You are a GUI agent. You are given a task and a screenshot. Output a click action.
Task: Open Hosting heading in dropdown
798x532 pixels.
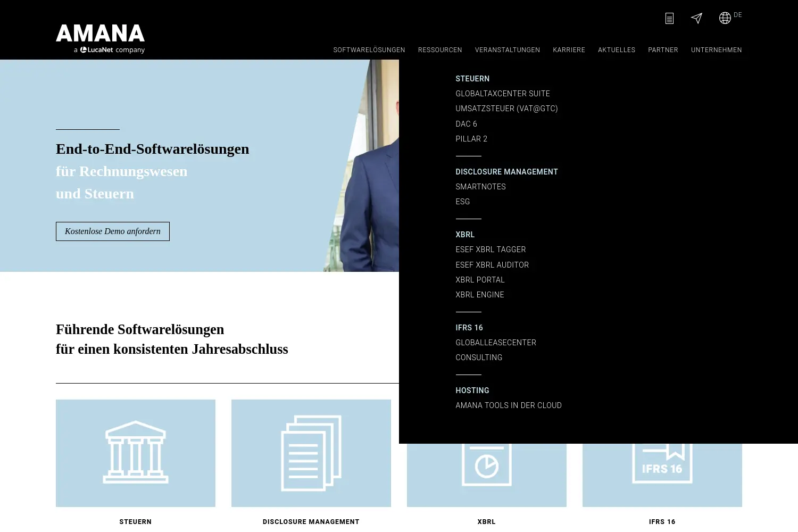coord(472,390)
